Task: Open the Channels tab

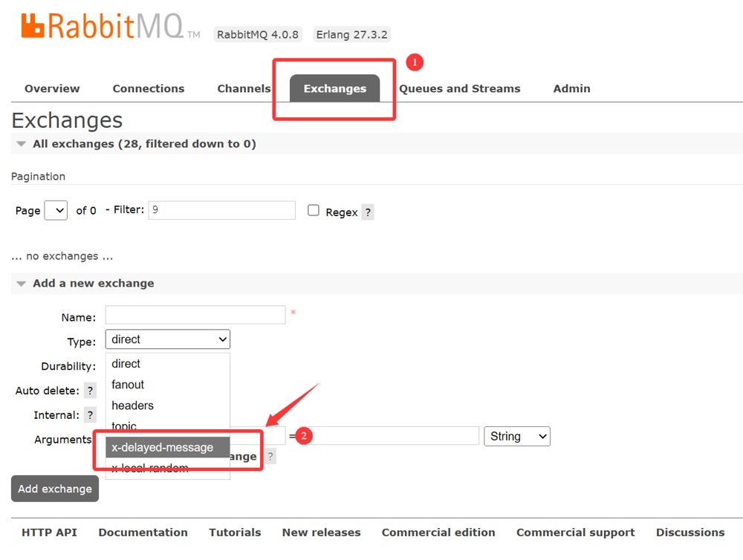Action: (244, 88)
